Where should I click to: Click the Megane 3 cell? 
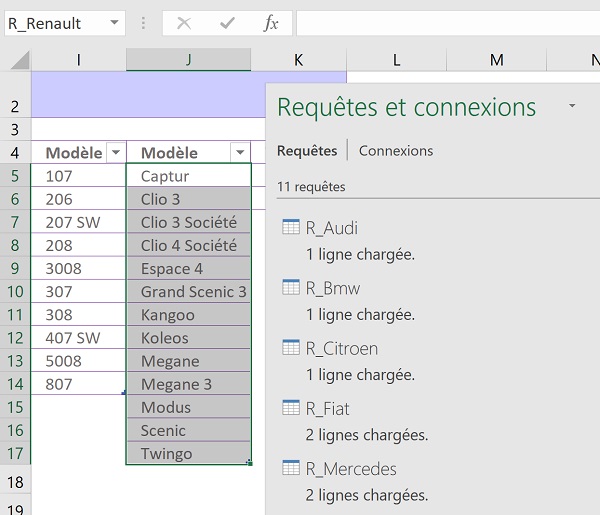(189, 383)
